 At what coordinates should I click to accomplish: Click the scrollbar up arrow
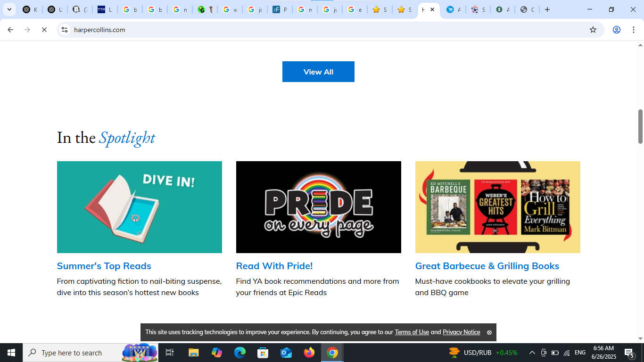pyautogui.click(x=640, y=45)
